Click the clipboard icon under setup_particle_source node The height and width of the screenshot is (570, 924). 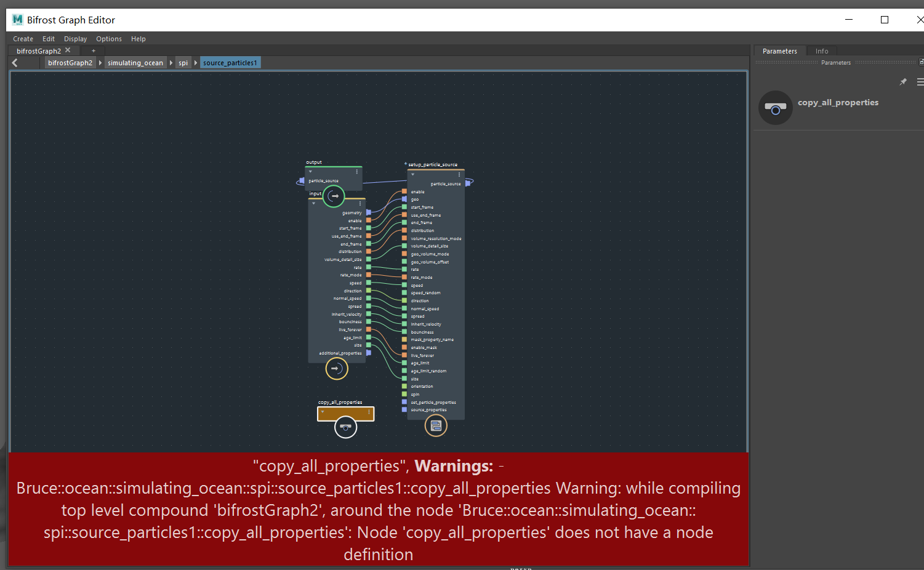pos(435,425)
